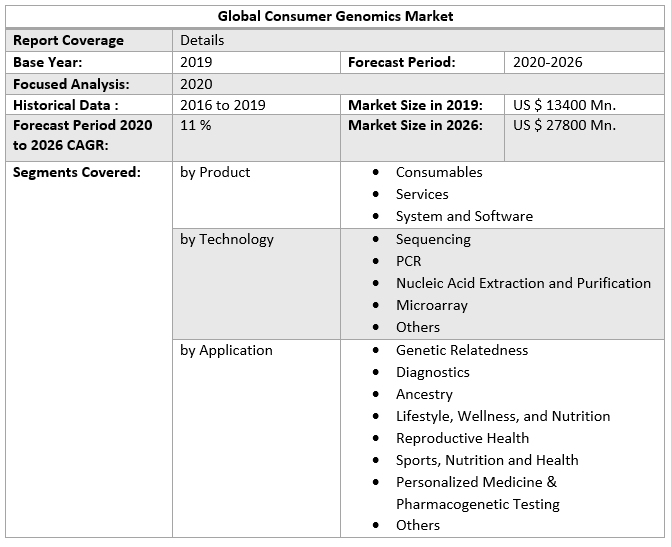Select the by Product cell

coord(215,172)
